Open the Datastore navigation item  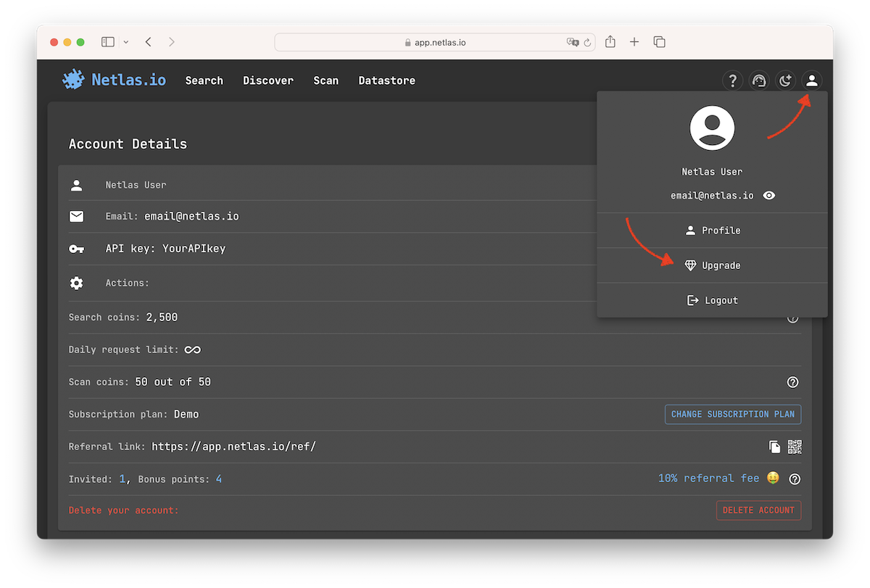[387, 80]
